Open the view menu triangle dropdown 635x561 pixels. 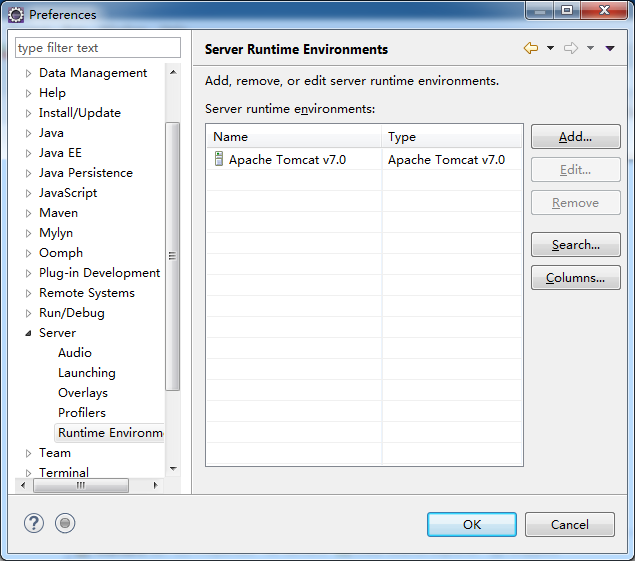tap(610, 48)
